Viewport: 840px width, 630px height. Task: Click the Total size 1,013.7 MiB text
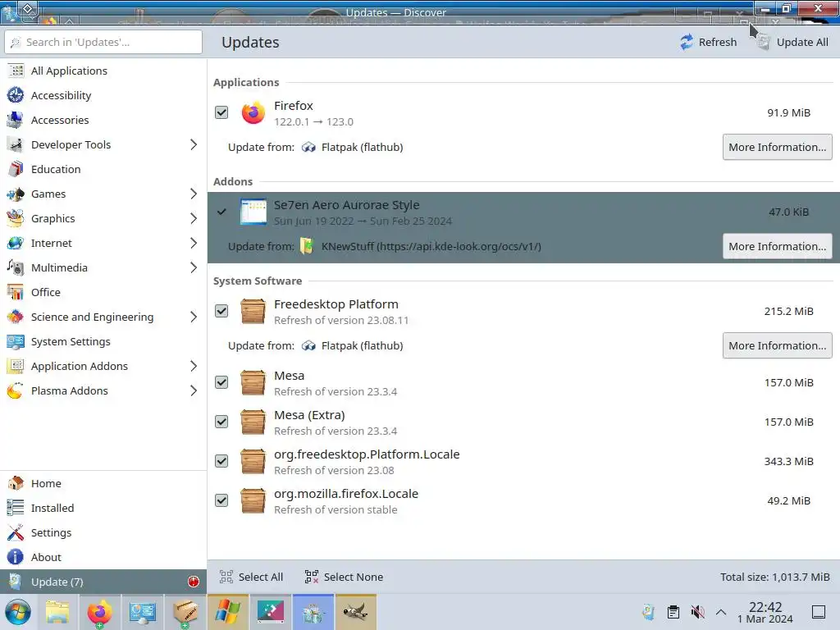click(774, 577)
